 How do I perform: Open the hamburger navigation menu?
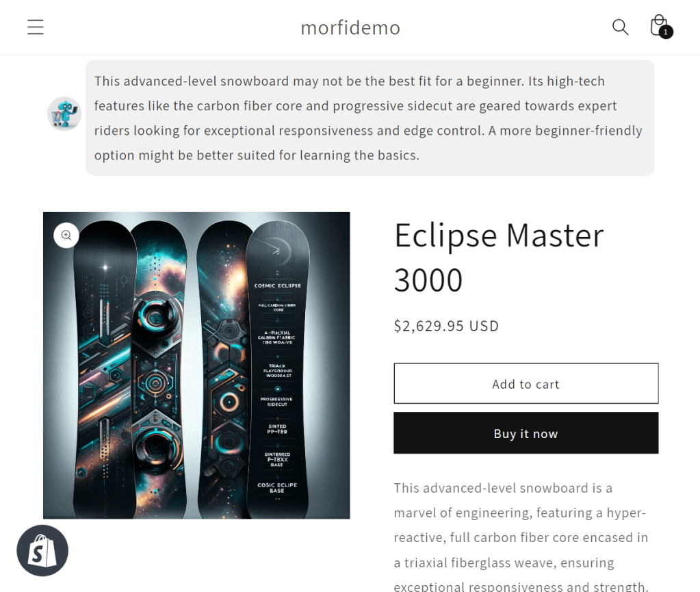click(36, 27)
